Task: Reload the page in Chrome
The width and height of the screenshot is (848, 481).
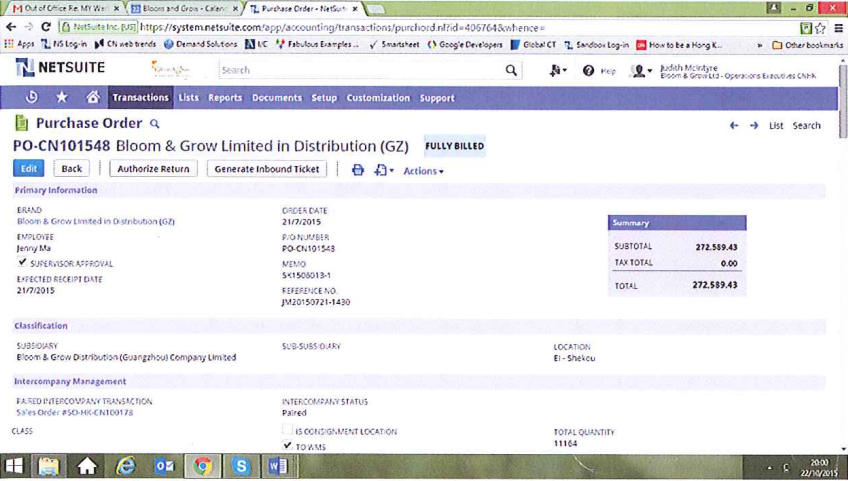Action: point(46,27)
